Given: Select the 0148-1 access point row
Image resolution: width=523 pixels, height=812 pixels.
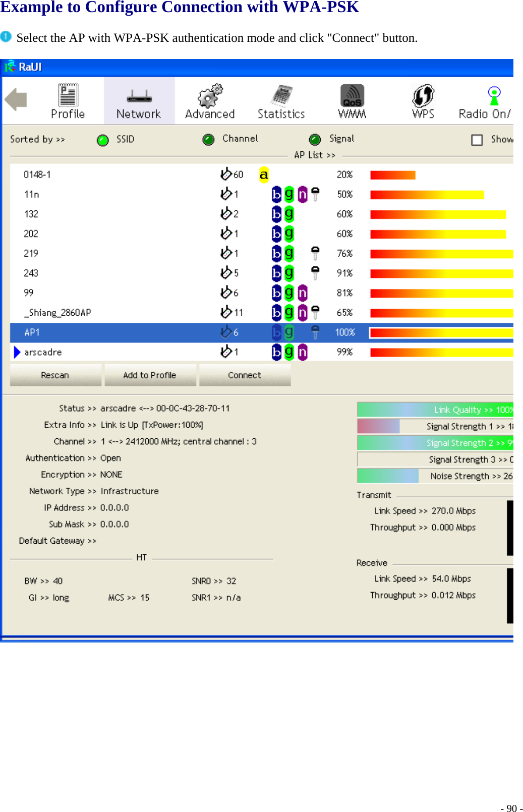Looking at the screenshot, I should click(262, 175).
